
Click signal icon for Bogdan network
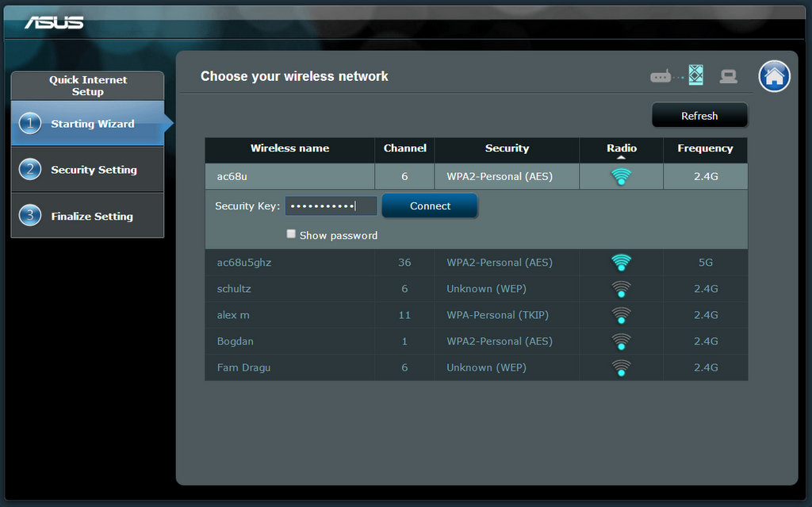(x=621, y=342)
